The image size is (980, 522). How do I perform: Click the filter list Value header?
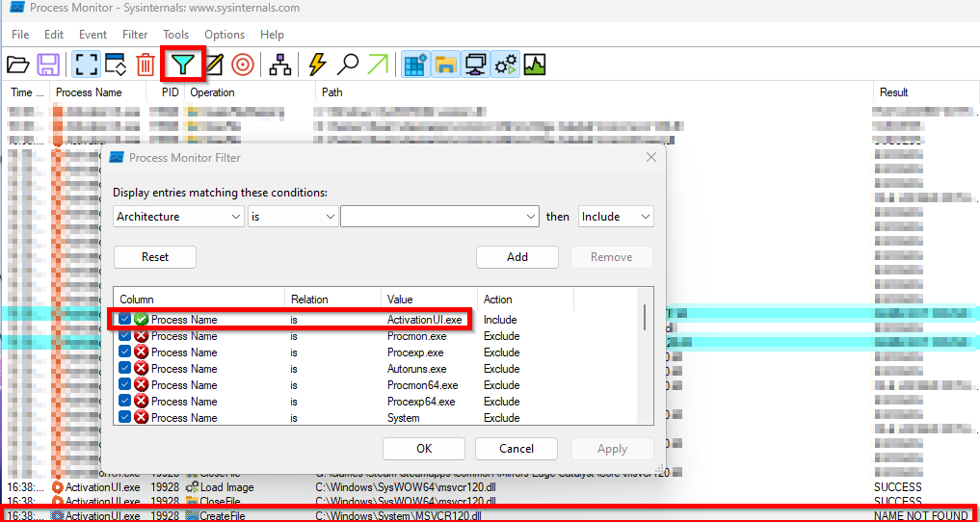[x=400, y=300]
